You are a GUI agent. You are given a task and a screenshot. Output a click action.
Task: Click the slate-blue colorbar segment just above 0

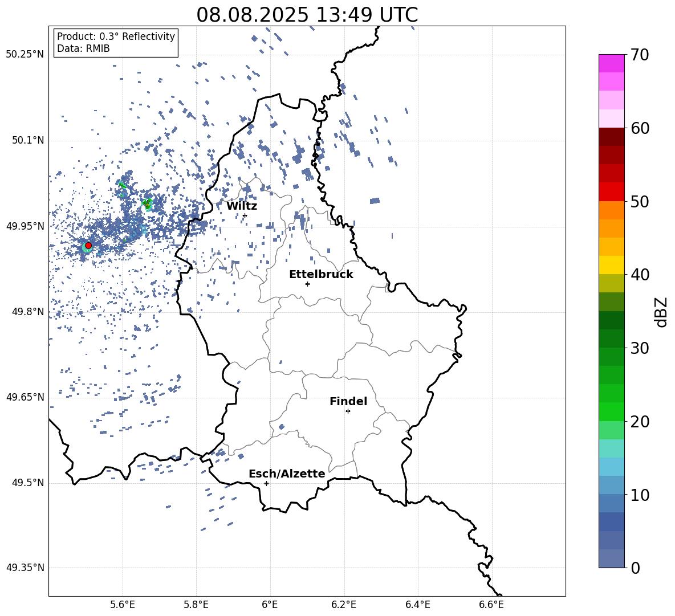click(x=612, y=558)
